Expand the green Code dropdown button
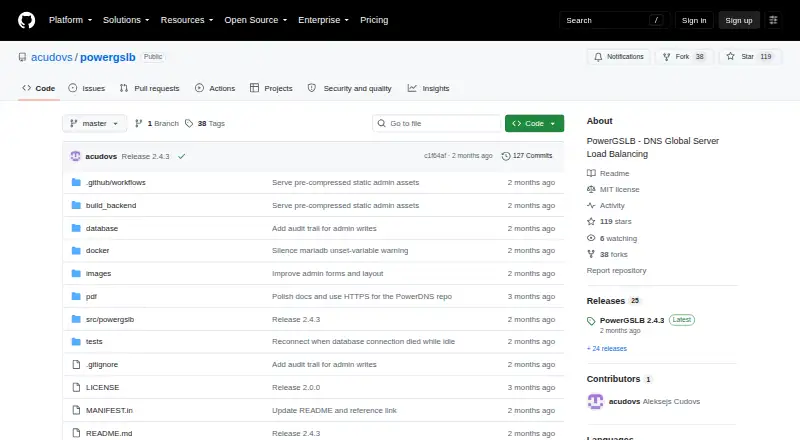800x440 pixels. 534,124
